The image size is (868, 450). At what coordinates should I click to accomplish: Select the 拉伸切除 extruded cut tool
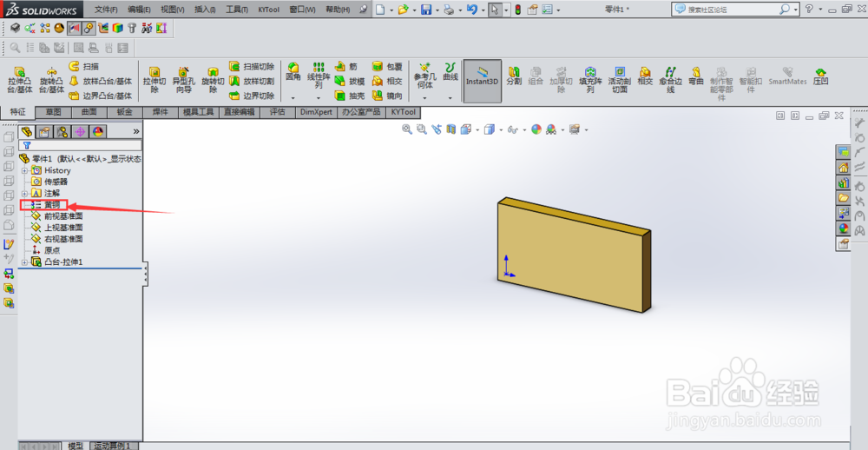pyautogui.click(x=155, y=80)
